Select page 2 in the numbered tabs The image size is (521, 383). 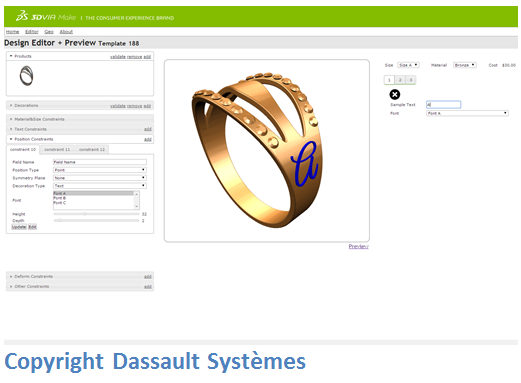400,80
